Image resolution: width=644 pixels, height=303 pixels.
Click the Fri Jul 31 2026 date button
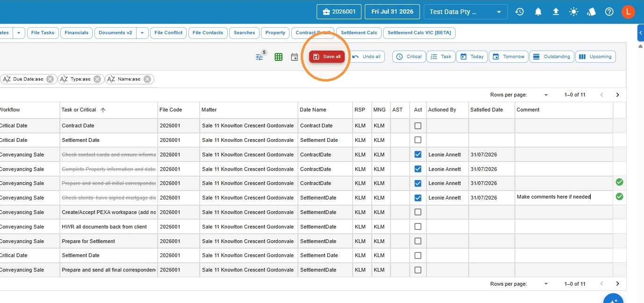pos(392,12)
